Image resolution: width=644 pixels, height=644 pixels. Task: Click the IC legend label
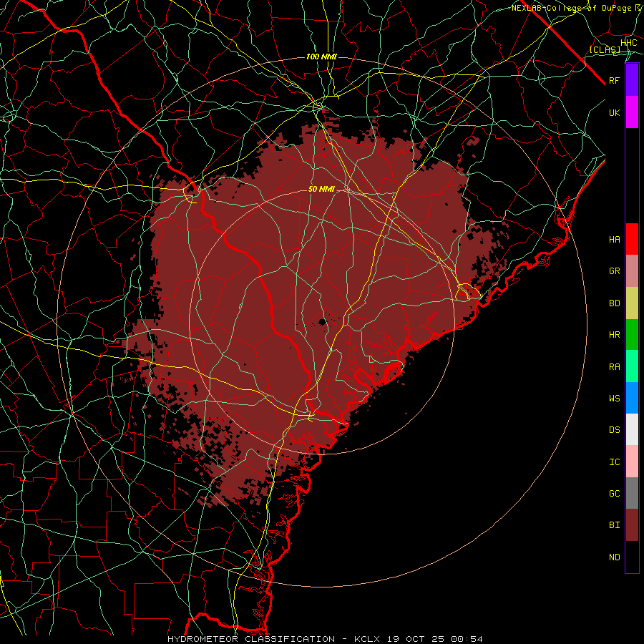click(614, 462)
